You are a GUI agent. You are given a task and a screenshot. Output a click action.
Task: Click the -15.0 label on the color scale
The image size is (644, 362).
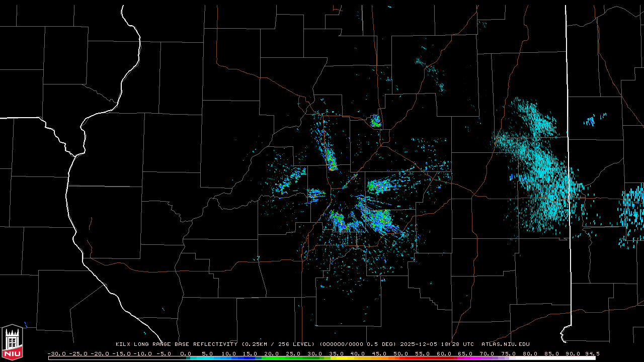point(121,353)
